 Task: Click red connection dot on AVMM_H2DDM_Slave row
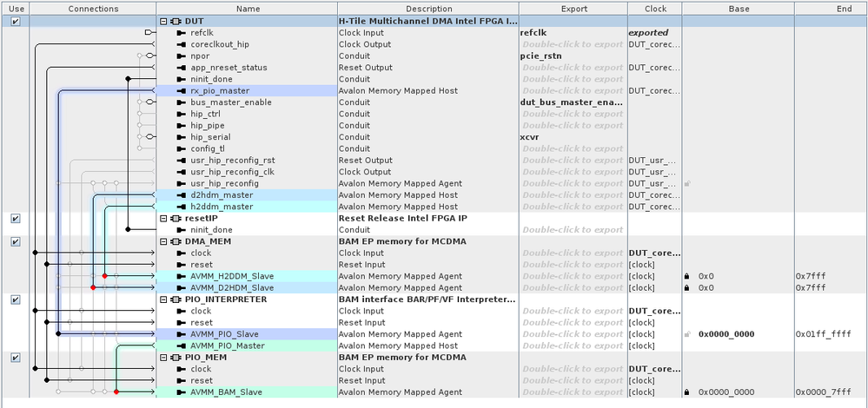coord(104,276)
